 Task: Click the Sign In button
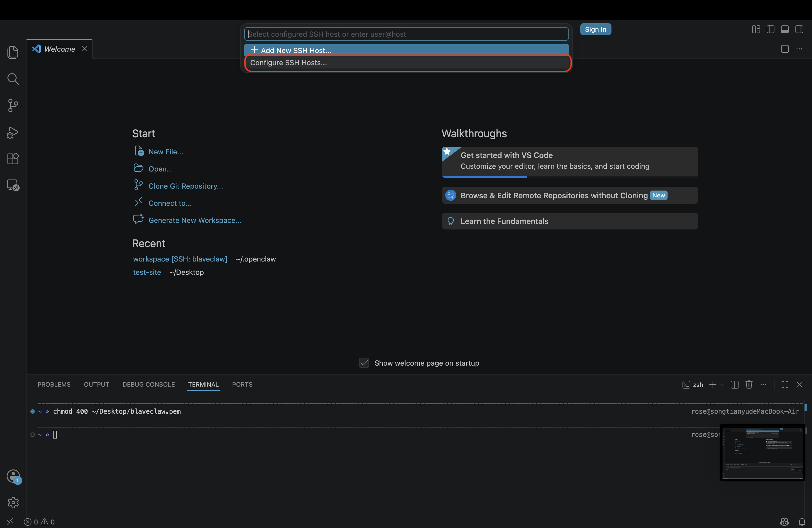click(595, 29)
